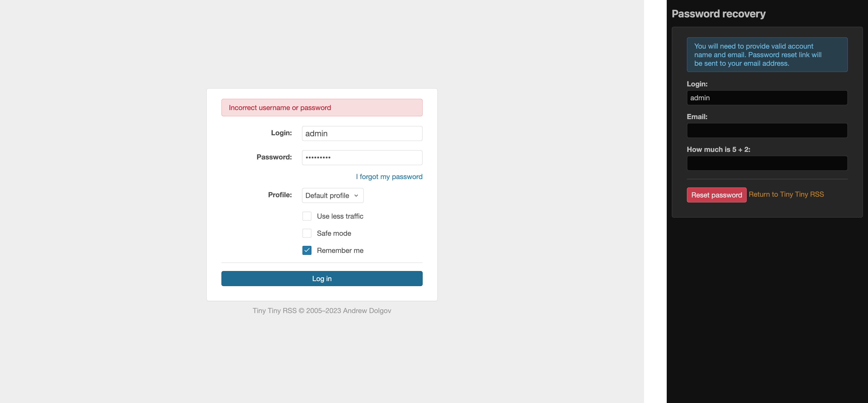Enable the Safe mode checkbox

(307, 233)
